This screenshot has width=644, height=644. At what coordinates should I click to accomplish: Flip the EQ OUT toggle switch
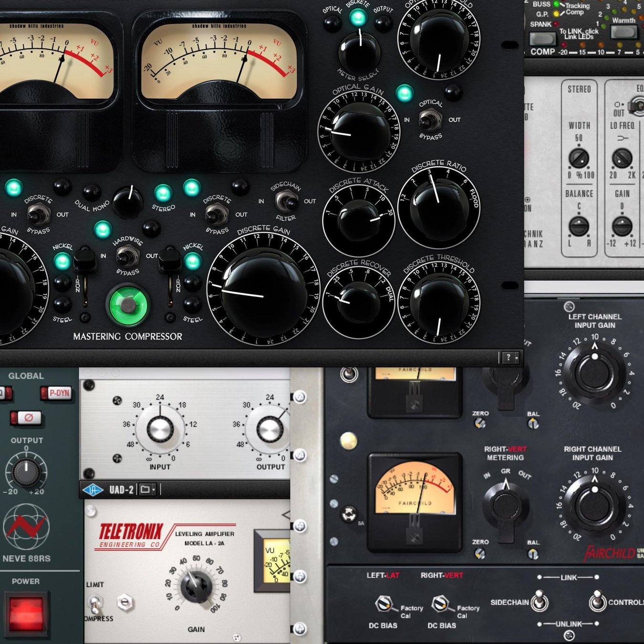point(636,105)
